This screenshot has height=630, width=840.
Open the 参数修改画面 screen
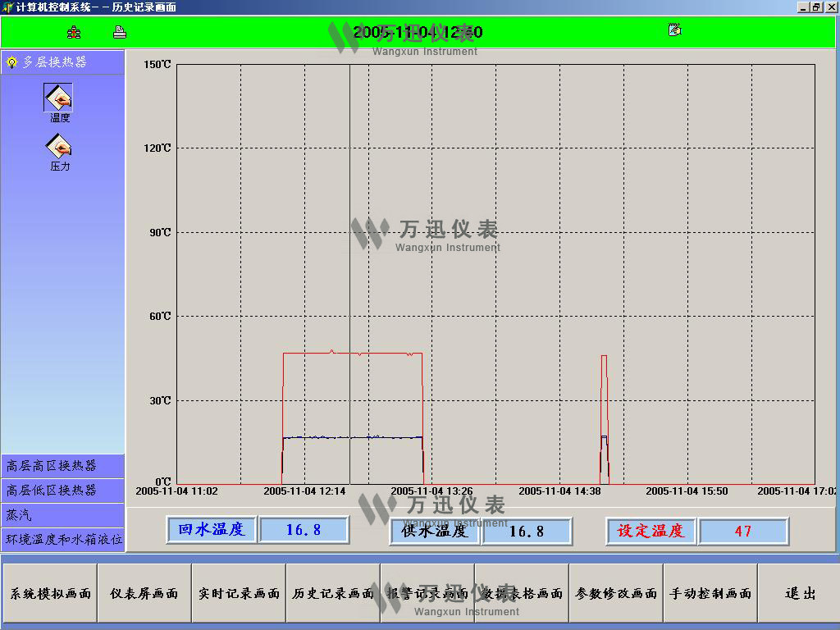616,592
